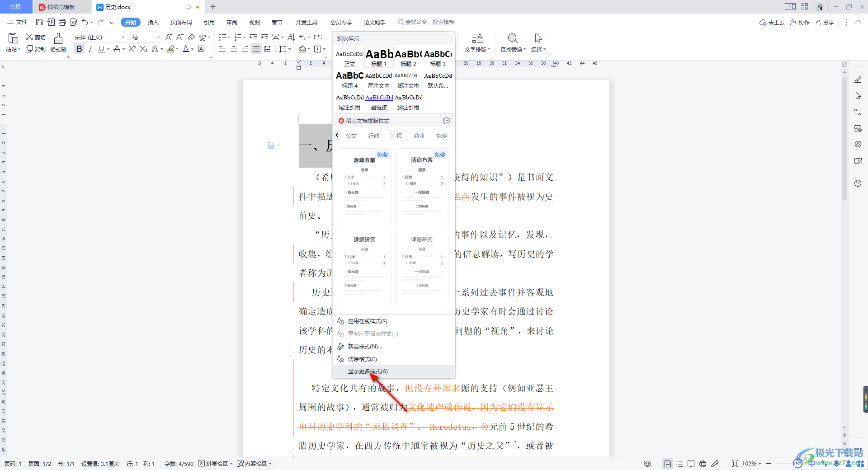Open the Review (审阅) ribbon tab
Viewport: 868px width, 470px height.
(232, 22)
